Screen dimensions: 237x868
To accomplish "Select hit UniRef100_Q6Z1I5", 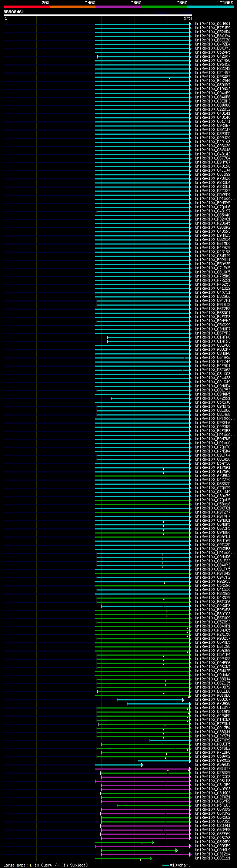I will click(x=213, y=683).
